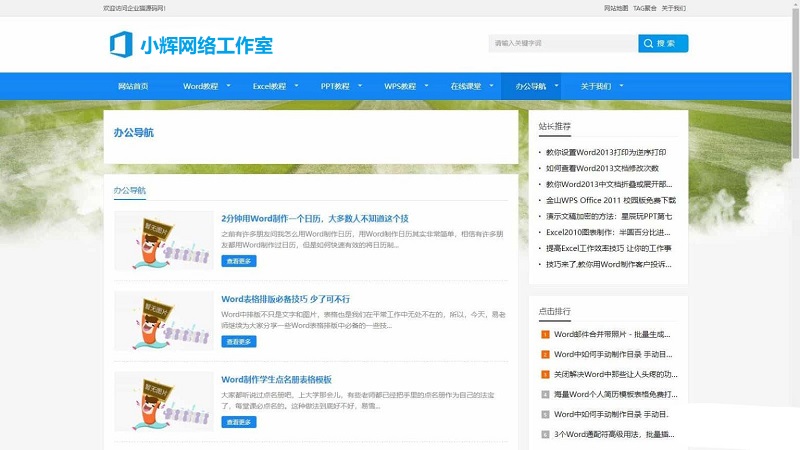This screenshot has width=800, height=450.
Task: Click rank badge 4 beside 海量Word个人简历模板
Action: (545, 394)
